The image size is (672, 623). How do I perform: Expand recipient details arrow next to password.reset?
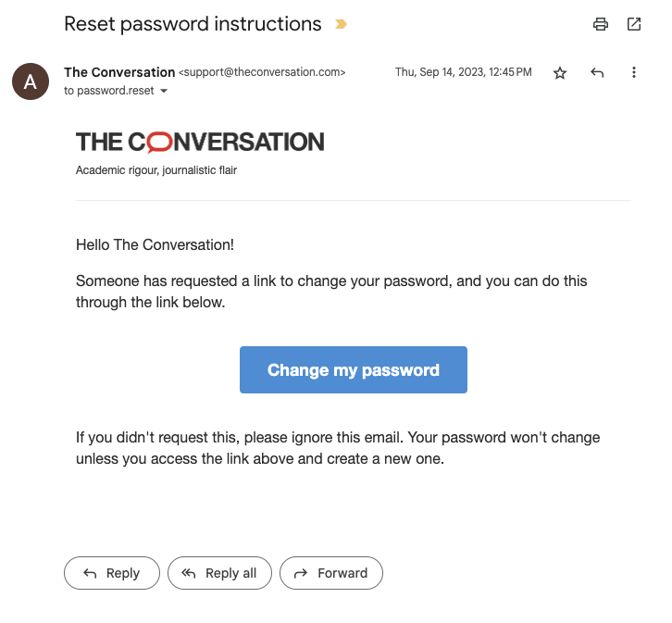pyautogui.click(x=164, y=91)
